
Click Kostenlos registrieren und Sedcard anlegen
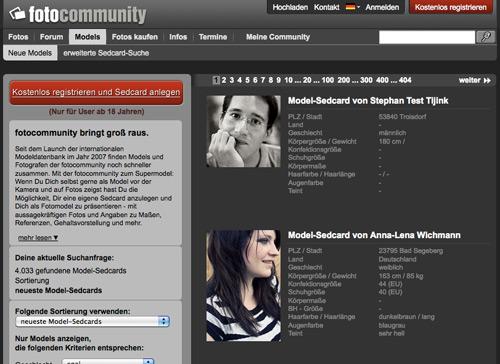(x=96, y=92)
